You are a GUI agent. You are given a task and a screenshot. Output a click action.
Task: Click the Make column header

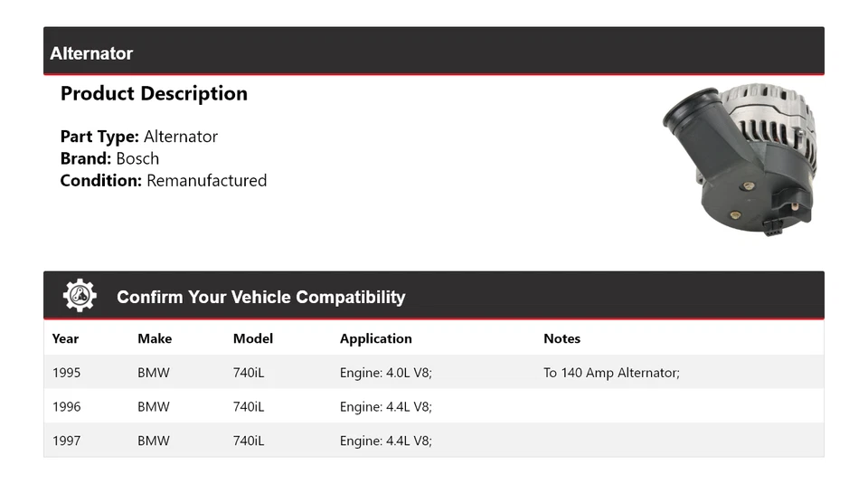click(x=155, y=338)
